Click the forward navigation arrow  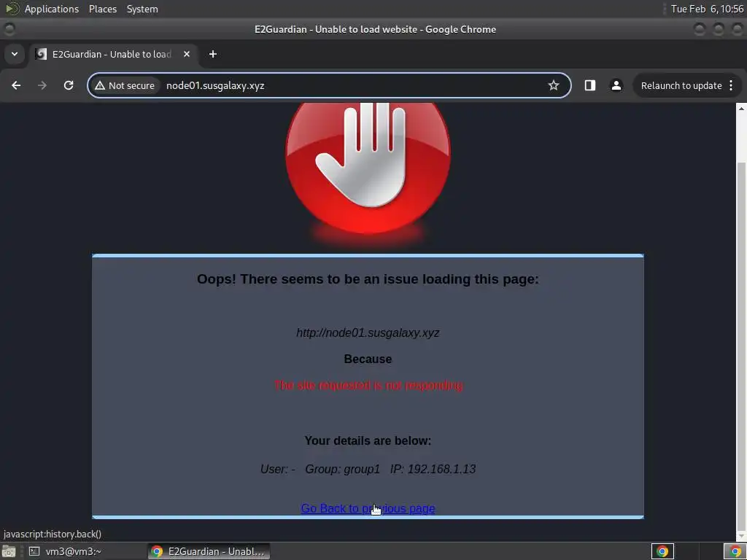[x=42, y=85]
